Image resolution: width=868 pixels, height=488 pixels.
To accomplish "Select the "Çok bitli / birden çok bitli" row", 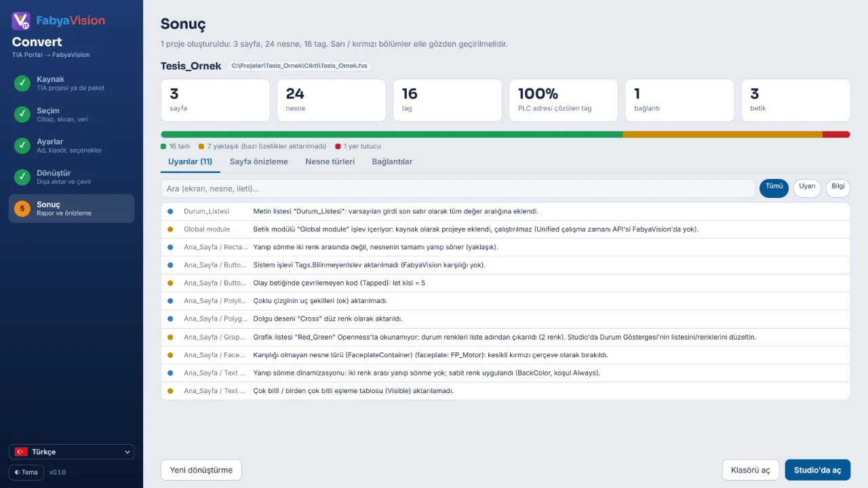I will tap(505, 390).
